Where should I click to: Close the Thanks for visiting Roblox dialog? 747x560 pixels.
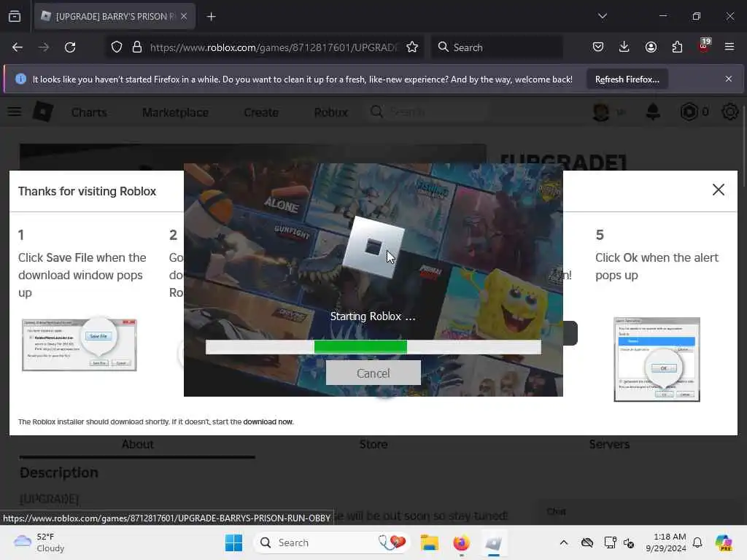719,190
